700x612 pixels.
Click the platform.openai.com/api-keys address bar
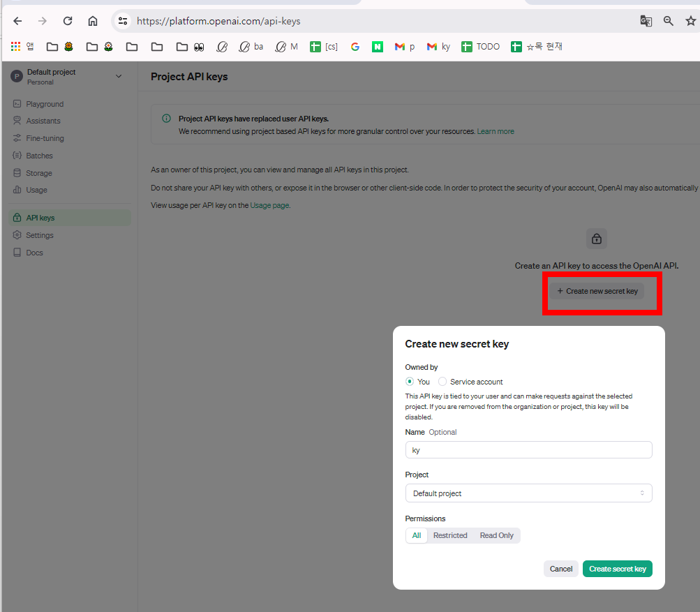(218, 21)
